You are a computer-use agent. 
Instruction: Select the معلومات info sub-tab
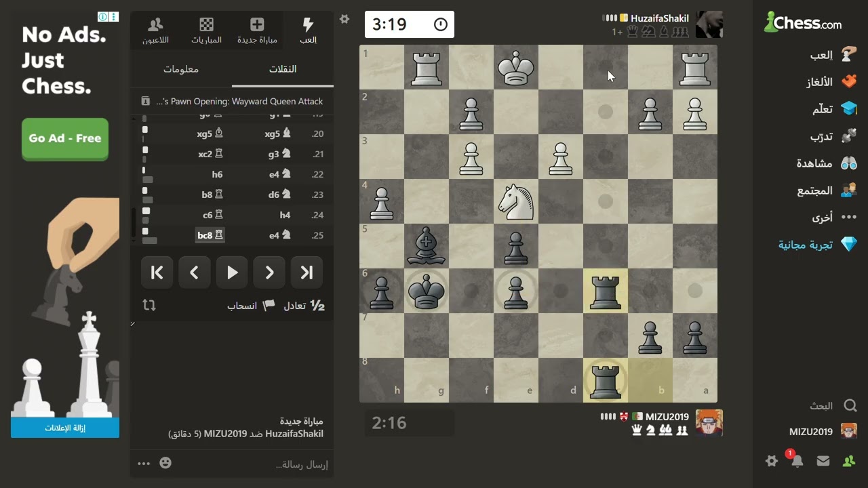[x=181, y=69]
